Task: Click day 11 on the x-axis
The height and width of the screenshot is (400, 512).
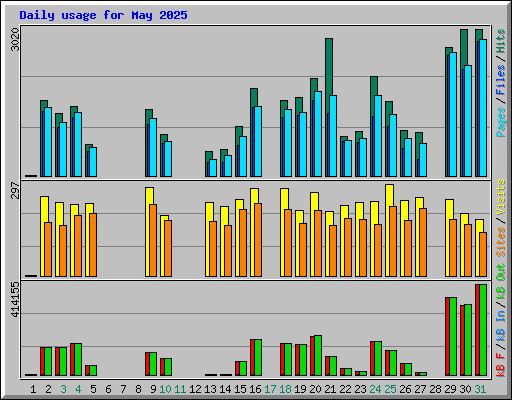Action: tap(180, 389)
